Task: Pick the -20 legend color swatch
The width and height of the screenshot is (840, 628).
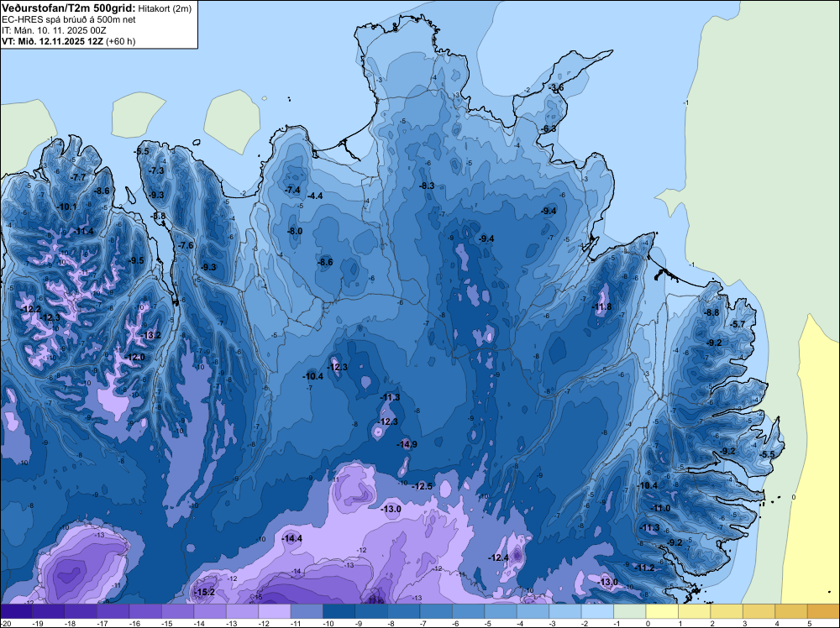Action: [x=16, y=610]
